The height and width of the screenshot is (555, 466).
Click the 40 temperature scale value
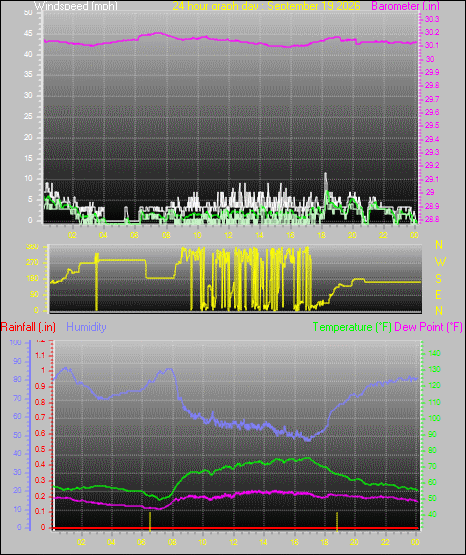(x=432, y=514)
